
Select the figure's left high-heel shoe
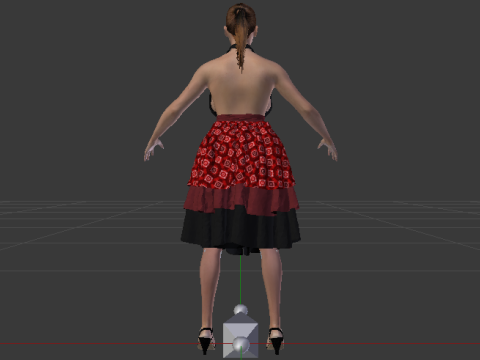click(x=206, y=341)
